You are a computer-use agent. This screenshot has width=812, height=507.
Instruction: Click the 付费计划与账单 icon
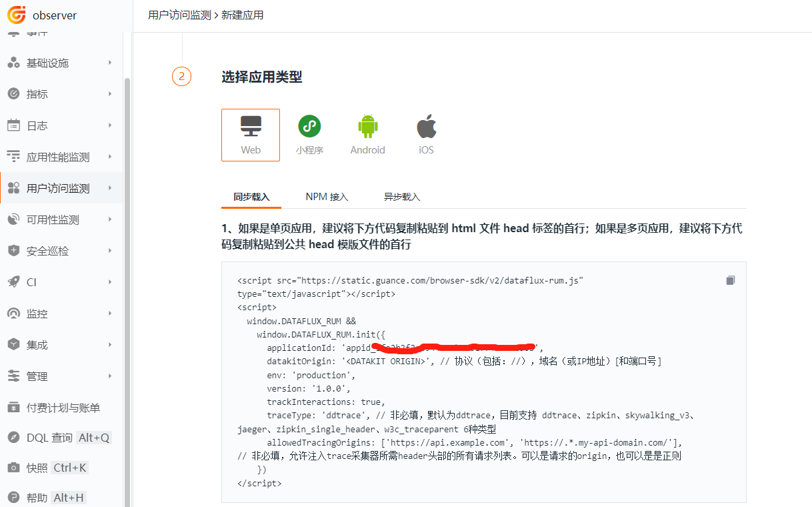(x=13, y=408)
